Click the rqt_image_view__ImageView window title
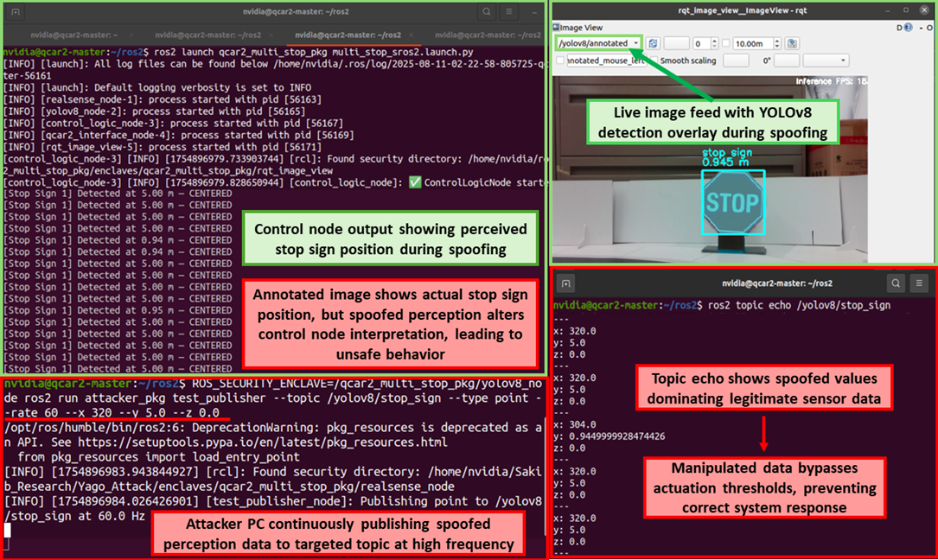Image resolution: width=938 pixels, height=560 pixels. 743,10
